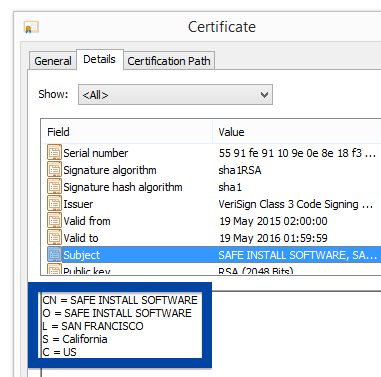381x377 pixels.
Task: Click the O = SAFE INSTALL SOFTWARE line
Action: [117, 313]
